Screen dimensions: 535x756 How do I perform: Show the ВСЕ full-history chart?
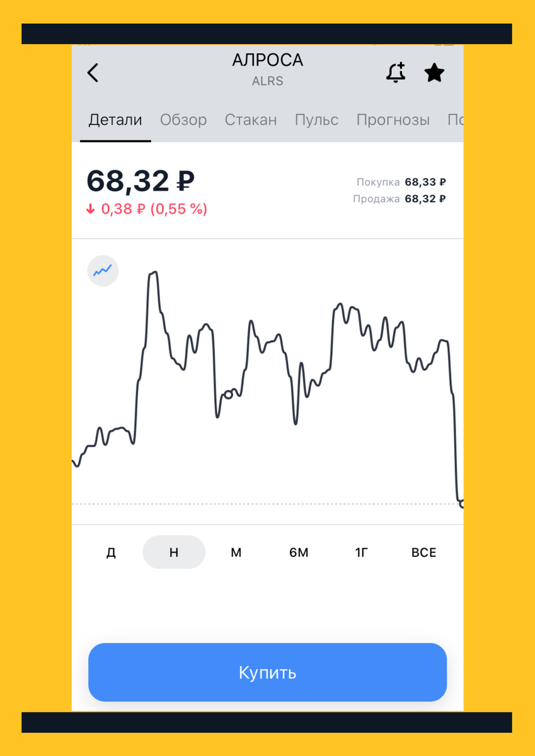point(424,553)
